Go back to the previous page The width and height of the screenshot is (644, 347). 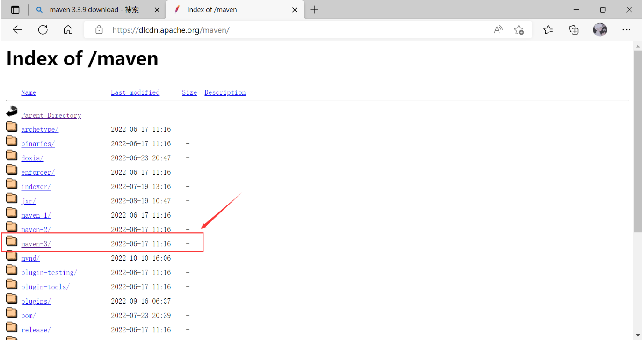tap(17, 30)
